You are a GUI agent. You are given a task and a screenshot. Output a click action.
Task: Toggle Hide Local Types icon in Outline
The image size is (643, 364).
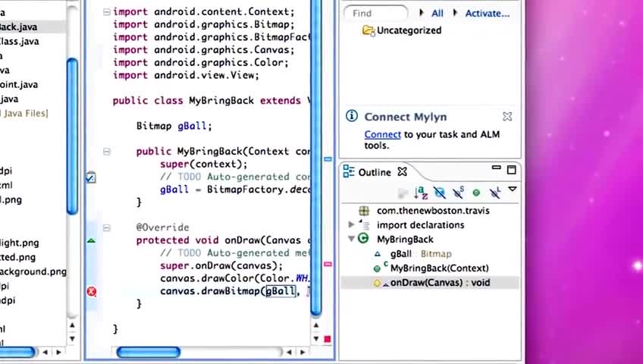coord(495,193)
